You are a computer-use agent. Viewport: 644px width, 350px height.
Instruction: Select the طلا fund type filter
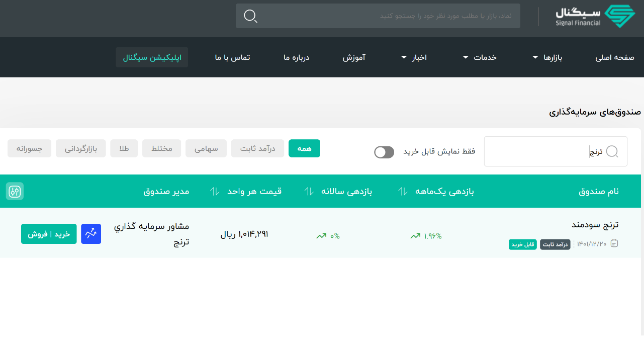point(124,148)
